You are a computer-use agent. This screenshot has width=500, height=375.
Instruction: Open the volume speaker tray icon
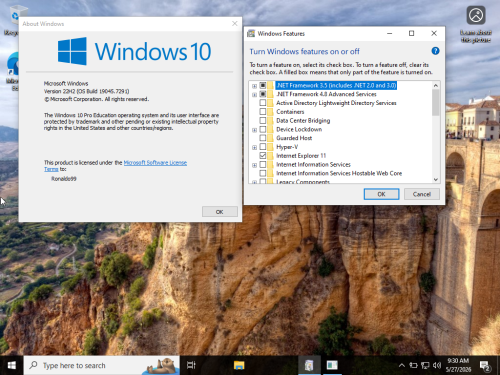coord(437,365)
